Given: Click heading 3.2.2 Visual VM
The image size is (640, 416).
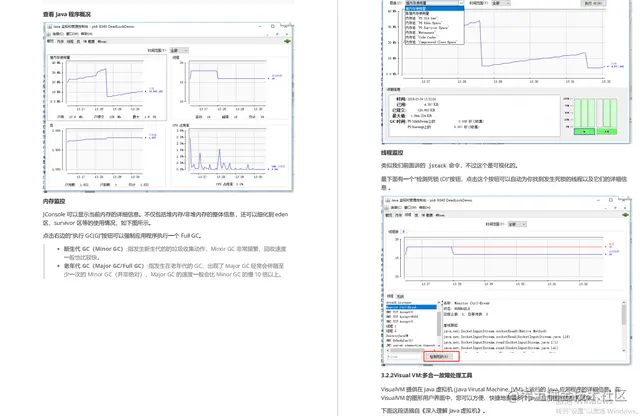Looking at the screenshot, I should click(427, 375).
